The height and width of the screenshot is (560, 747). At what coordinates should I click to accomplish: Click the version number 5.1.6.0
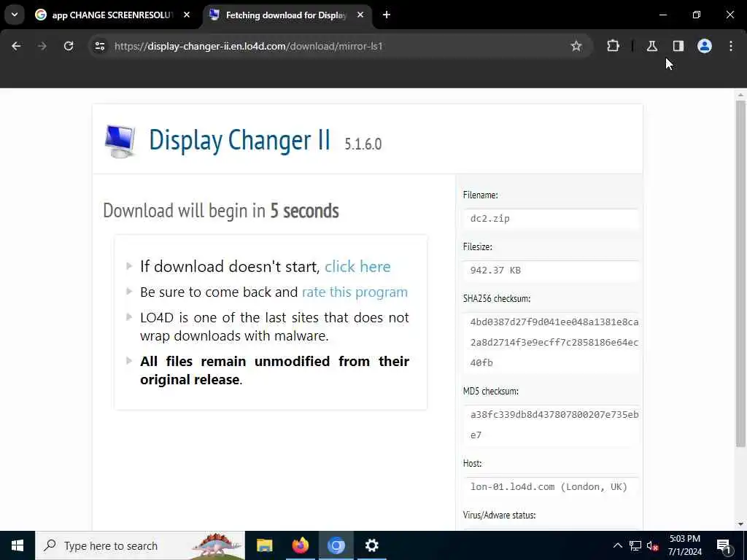coord(363,144)
